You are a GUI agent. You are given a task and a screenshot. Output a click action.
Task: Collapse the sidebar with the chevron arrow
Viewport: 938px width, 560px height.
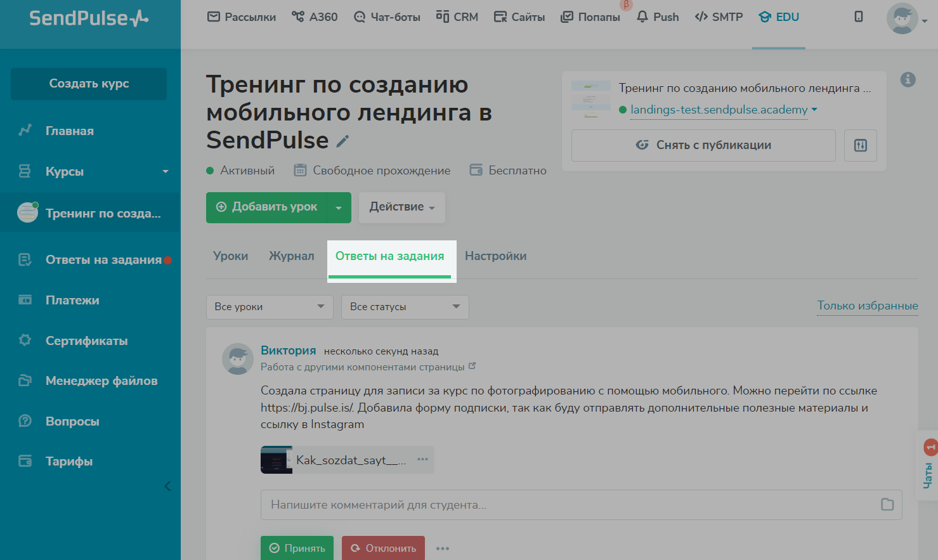pos(167,486)
